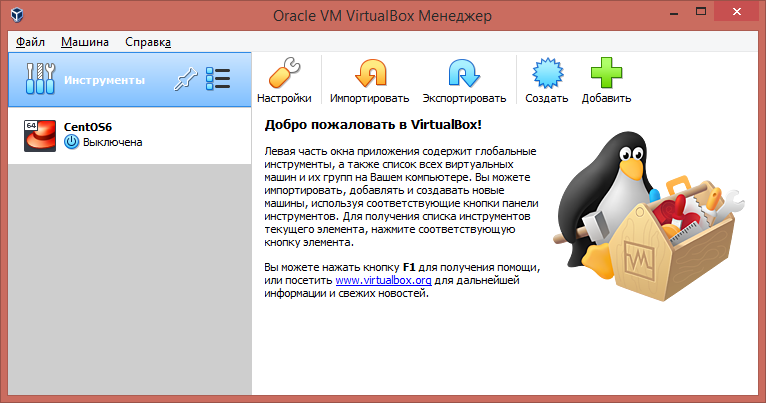Click the Выключена status text
Viewport: 766px width, 403px height.
pyautogui.click(x=112, y=142)
